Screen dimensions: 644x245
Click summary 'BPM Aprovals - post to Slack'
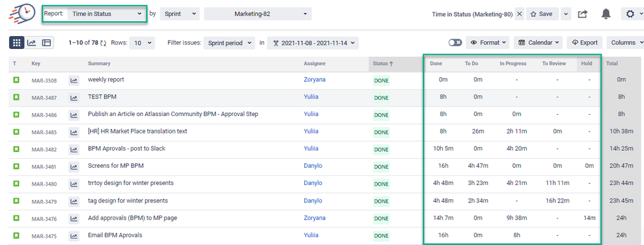[x=126, y=148]
